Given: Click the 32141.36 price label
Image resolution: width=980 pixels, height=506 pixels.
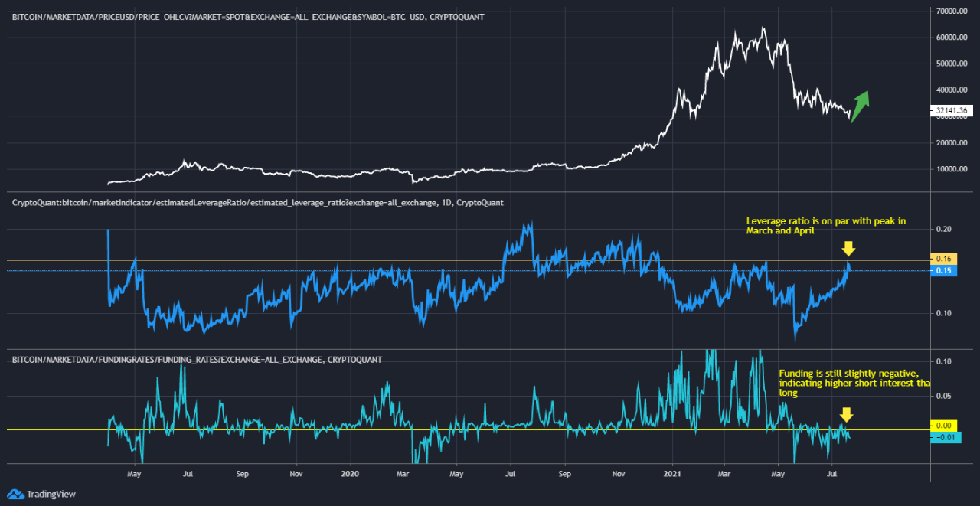Looking at the screenshot, I should (x=952, y=109).
